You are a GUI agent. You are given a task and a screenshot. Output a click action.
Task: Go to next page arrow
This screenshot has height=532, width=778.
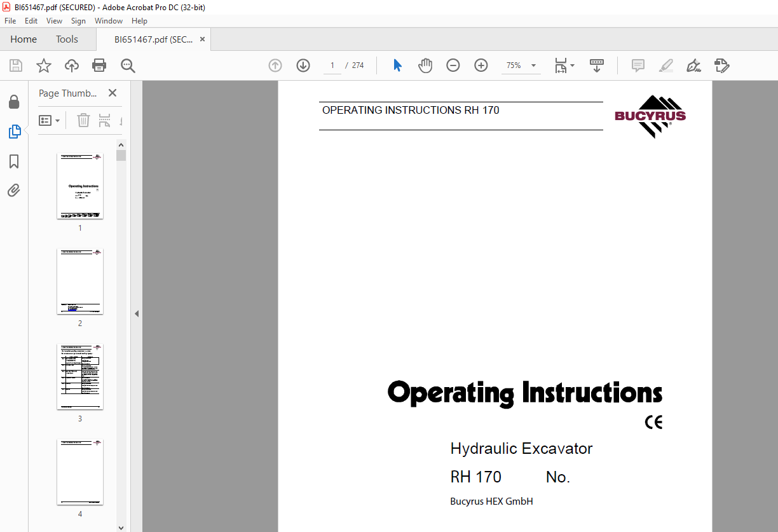tap(303, 65)
